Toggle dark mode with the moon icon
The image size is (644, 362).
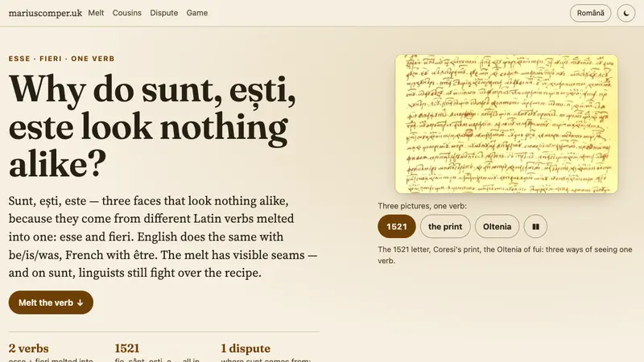pyautogui.click(x=626, y=13)
